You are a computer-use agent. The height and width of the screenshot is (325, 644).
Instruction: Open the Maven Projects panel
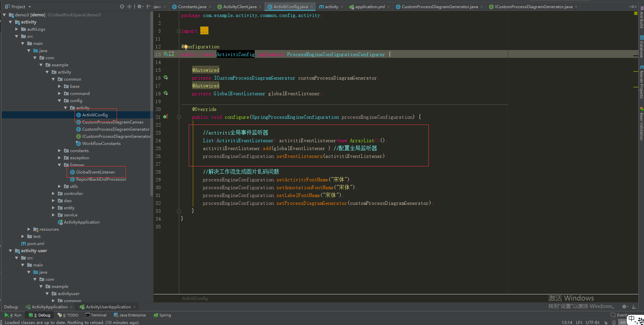641,79
